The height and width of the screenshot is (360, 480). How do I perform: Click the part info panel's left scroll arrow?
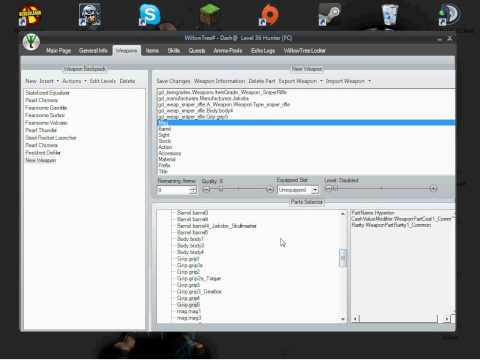(355, 319)
